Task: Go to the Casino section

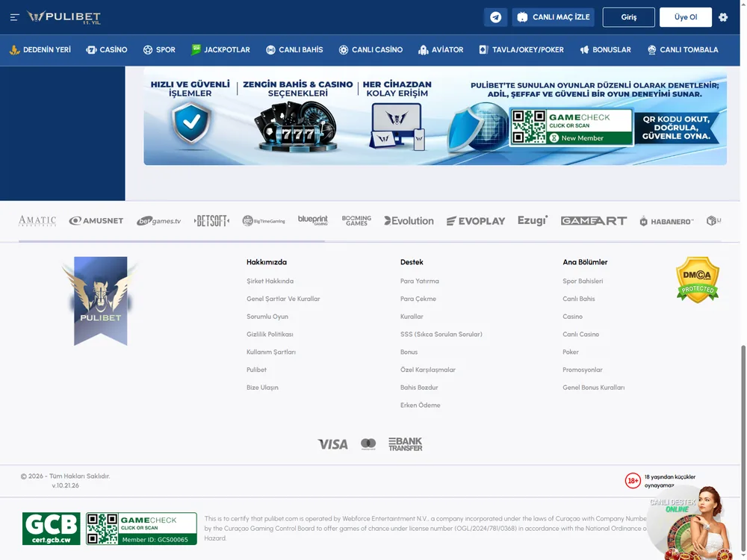Action: 107,49
